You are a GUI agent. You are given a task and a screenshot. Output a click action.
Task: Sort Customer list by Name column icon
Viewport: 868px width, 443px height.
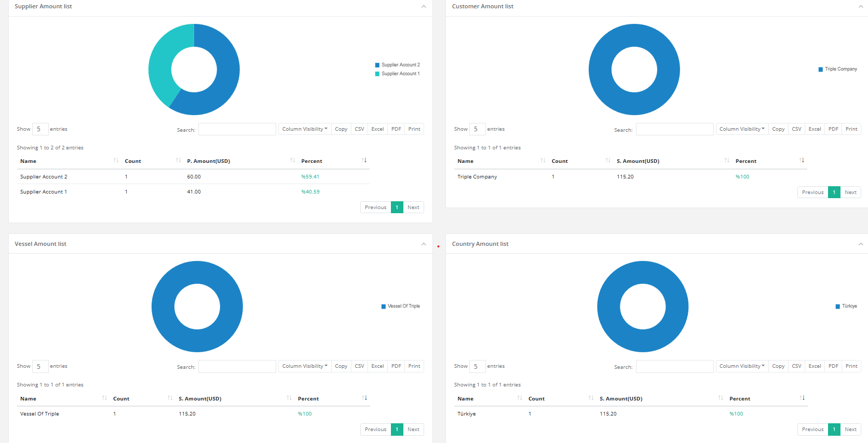(x=542, y=160)
